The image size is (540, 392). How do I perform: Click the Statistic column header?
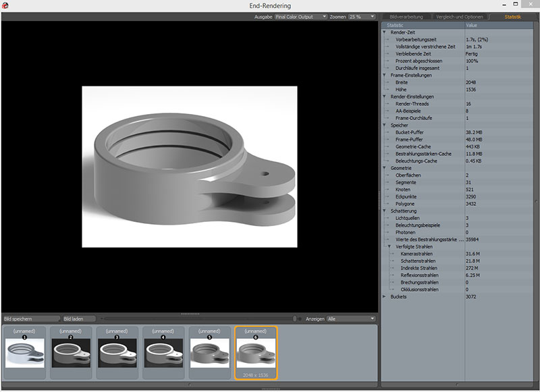click(x=423, y=25)
